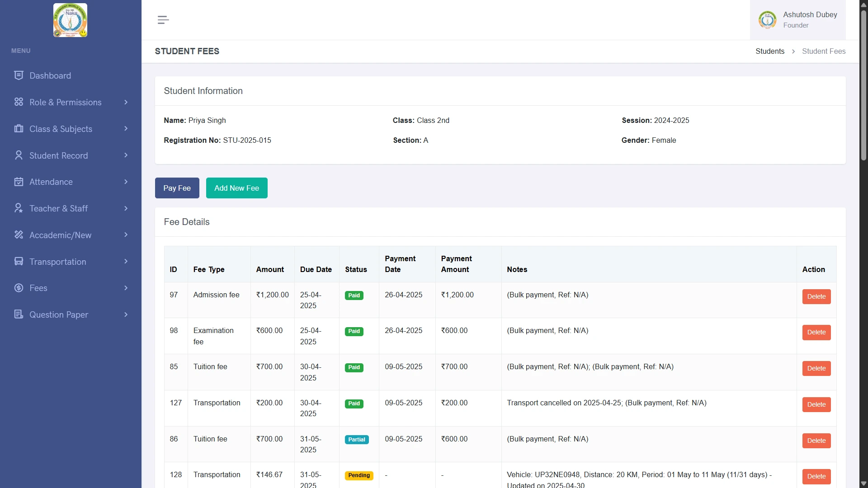Click the Fees coin icon

[x=19, y=288]
